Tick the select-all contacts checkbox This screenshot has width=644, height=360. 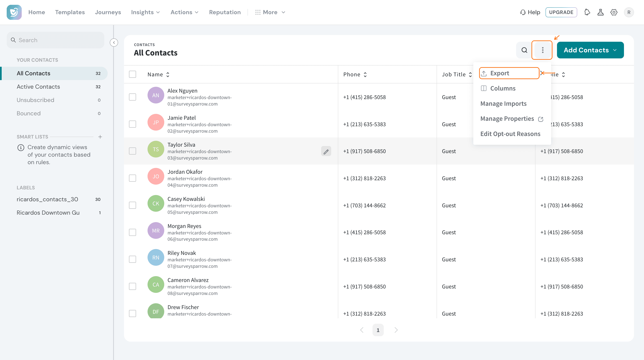click(x=133, y=74)
